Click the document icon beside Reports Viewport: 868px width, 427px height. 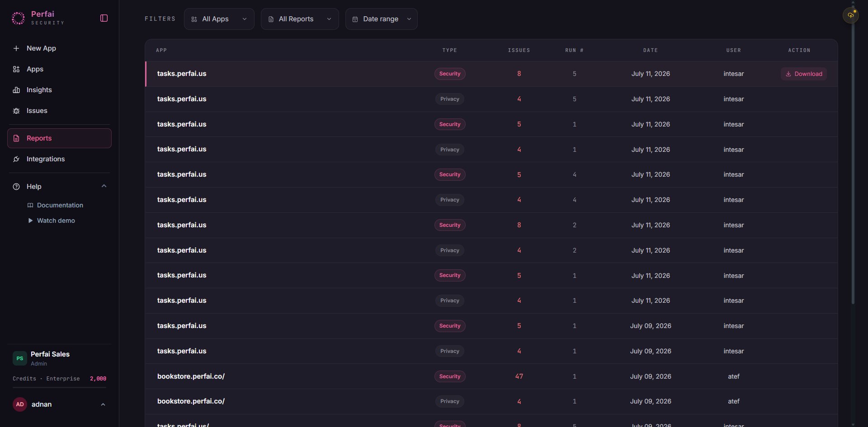(16, 138)
